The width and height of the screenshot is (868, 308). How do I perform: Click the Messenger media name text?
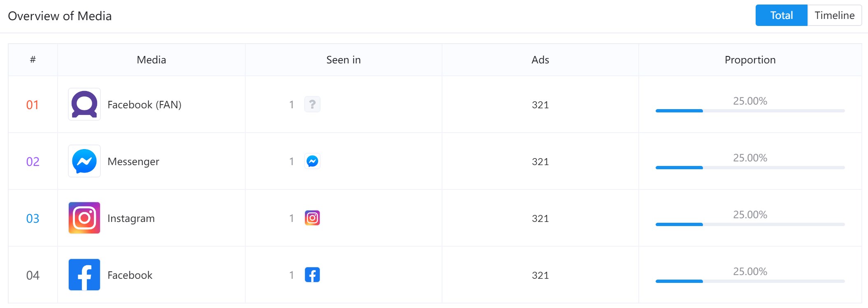[133, 161]
